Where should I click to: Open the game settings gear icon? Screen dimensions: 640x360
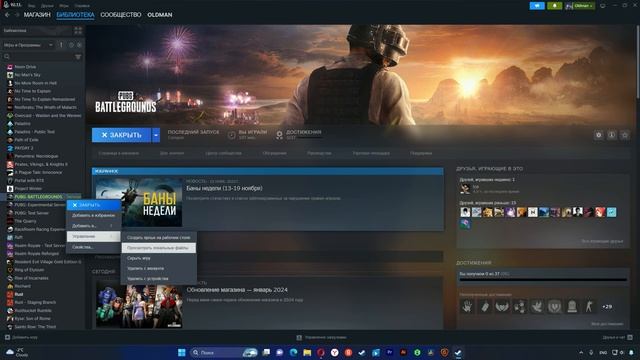[598, 135]
